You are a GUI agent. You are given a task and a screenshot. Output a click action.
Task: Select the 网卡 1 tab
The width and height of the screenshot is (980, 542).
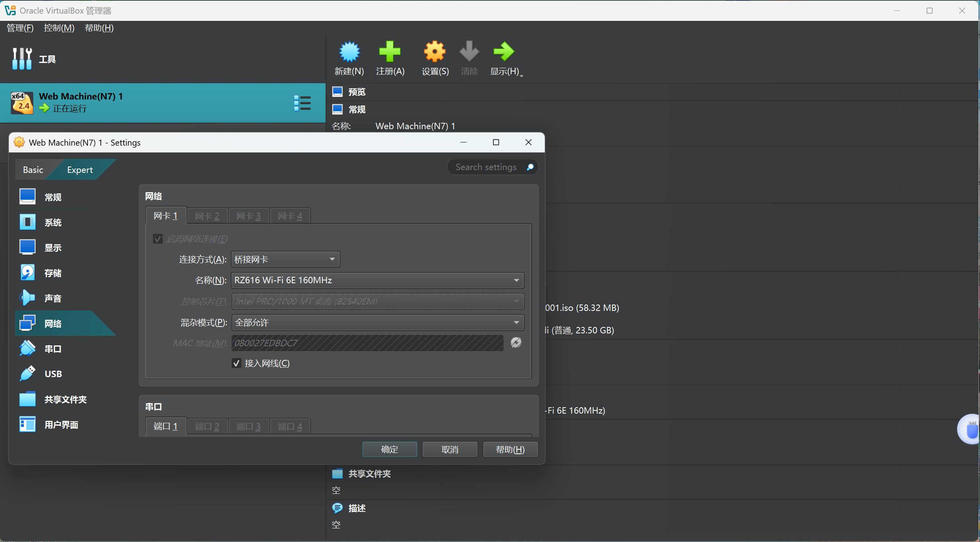165,216
